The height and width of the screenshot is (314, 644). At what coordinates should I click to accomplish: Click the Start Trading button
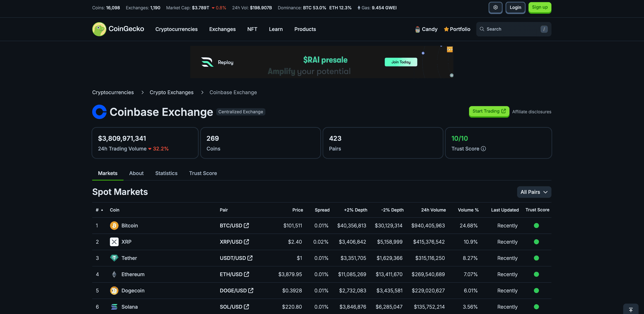489,111
